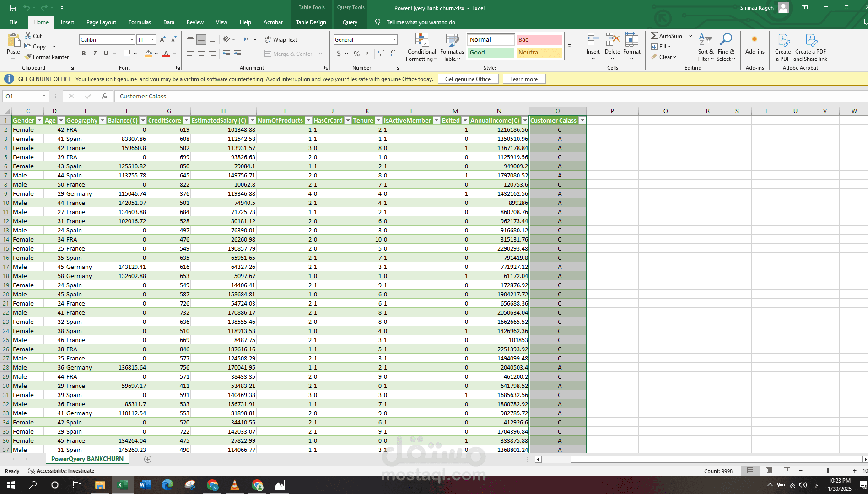Click the Center align icon
Screen dimensions: 868x494
[x=201, y=54]
